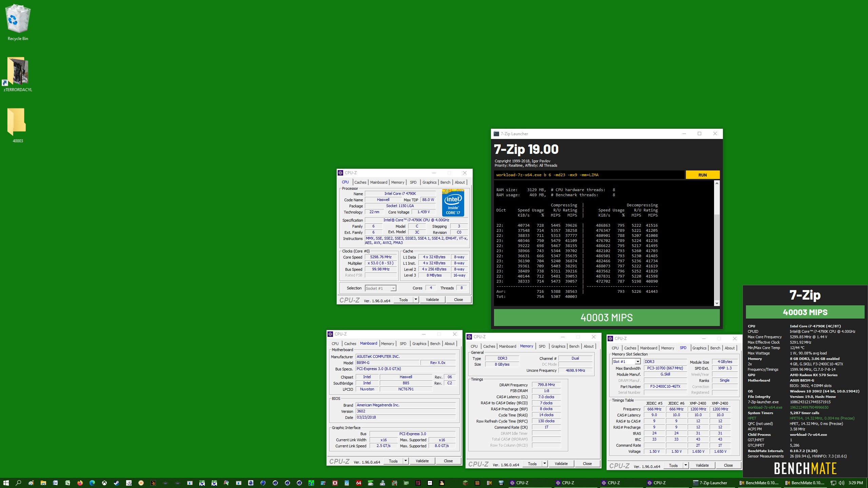Click the F3-2400C10-4GTX Part Number field
This screenshot has height=488, width=868.
[665, 386]
